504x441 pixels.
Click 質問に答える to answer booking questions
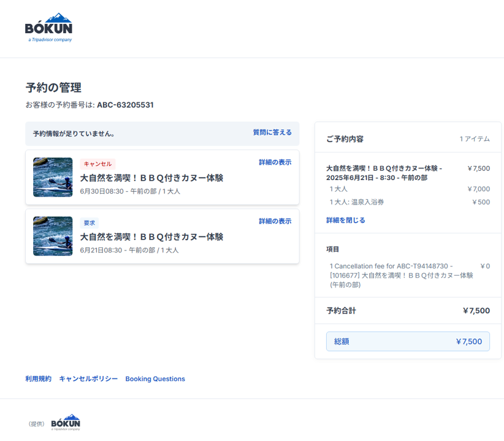(272, 132)
